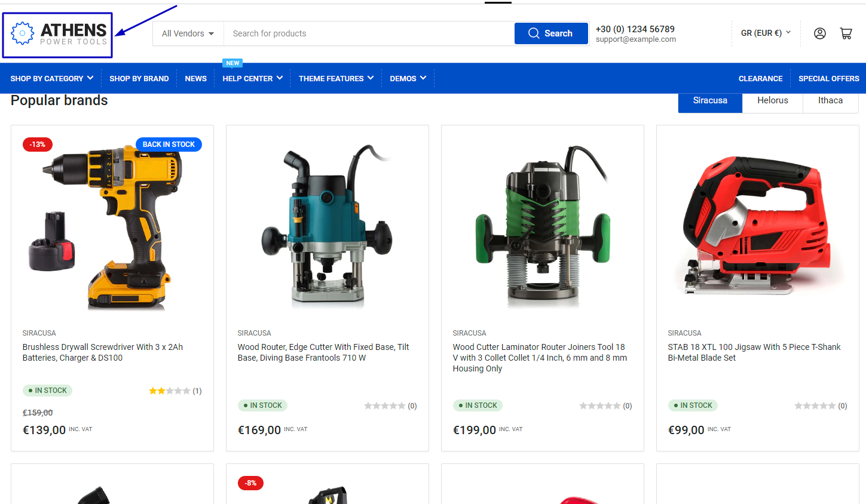Click the NEW badge above Help Center
Screen dimensions: 866x504
coord(232,63)
